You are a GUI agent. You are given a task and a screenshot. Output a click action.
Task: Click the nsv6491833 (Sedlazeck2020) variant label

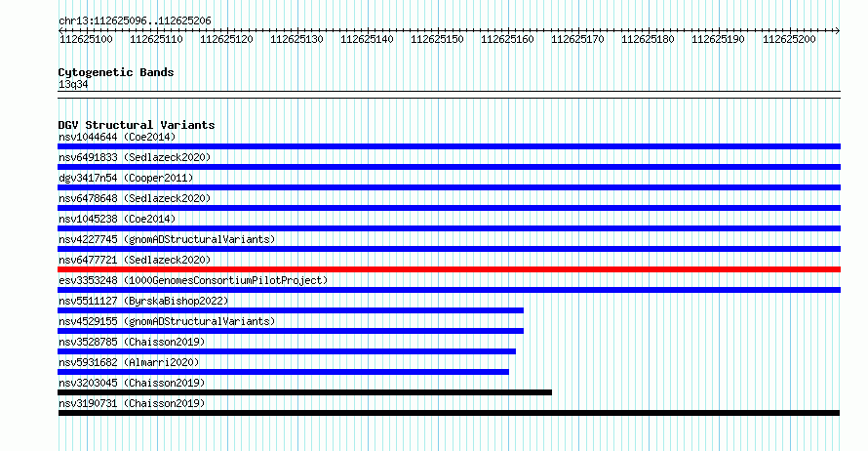coord(135,157)
